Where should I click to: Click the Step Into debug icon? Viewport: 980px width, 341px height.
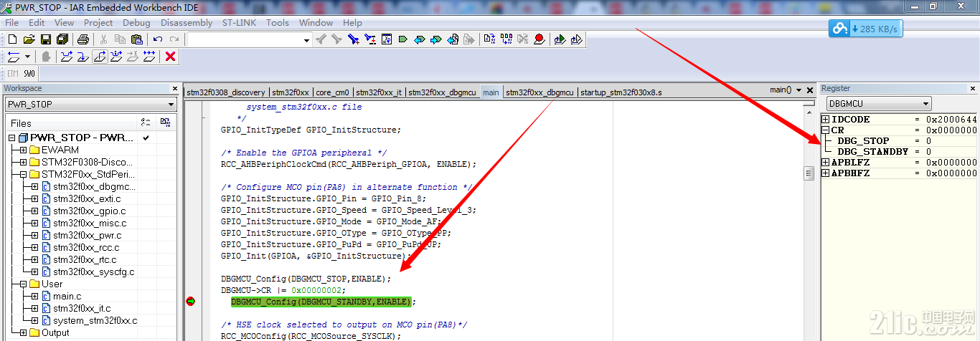click(83, 57)
